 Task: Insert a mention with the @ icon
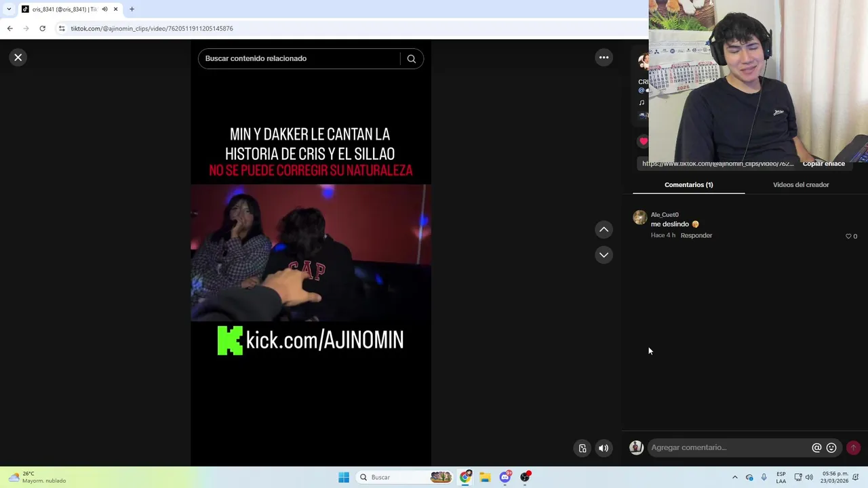pos(816,447)
